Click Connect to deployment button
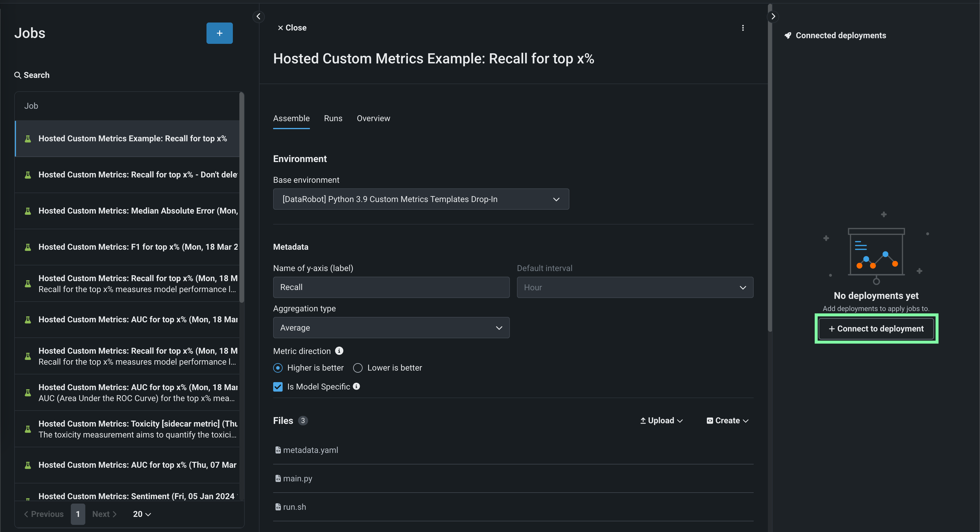 (x=876, y=329)
